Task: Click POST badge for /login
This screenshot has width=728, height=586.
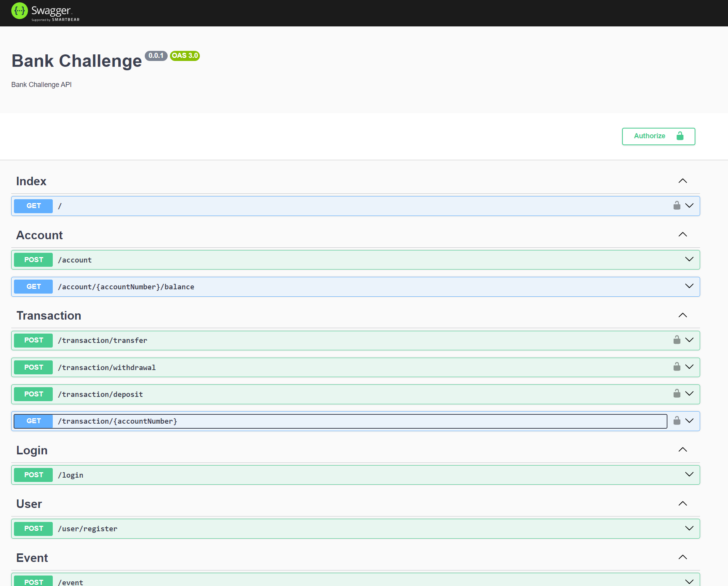Action: tap(33, 475)
